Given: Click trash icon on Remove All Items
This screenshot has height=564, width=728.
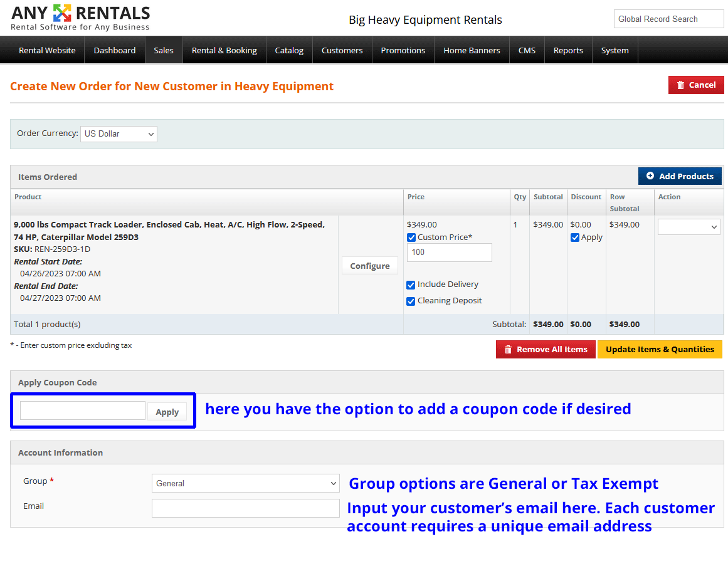Looking at the screenshot, I should (508, 350).
